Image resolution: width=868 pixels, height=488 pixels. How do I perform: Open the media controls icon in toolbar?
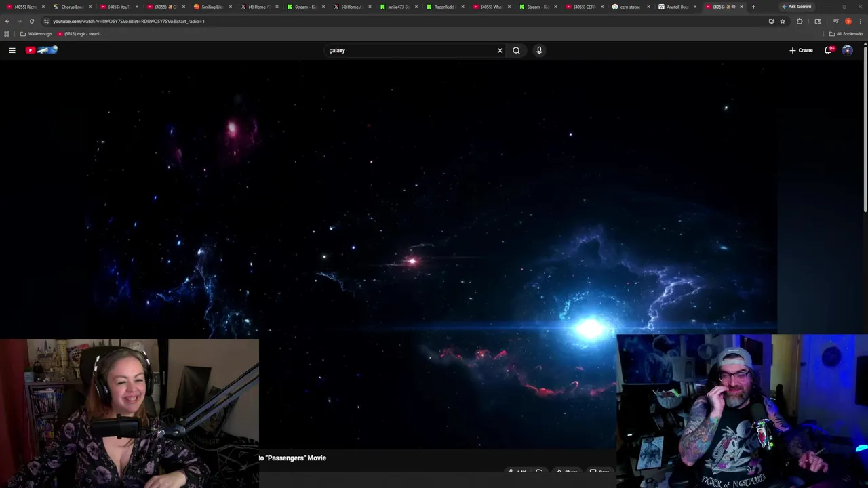pyautogui.click(x=835, y=21)
